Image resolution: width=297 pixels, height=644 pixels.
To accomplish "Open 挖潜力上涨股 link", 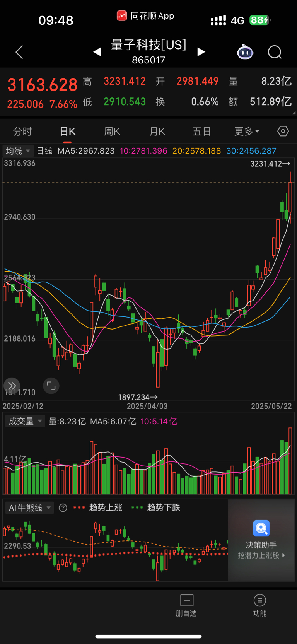I will 261,555.
